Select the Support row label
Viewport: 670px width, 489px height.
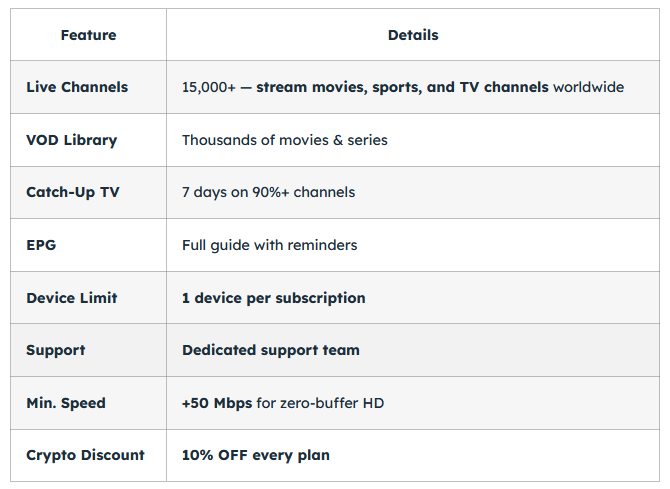[x=56, y=350]
